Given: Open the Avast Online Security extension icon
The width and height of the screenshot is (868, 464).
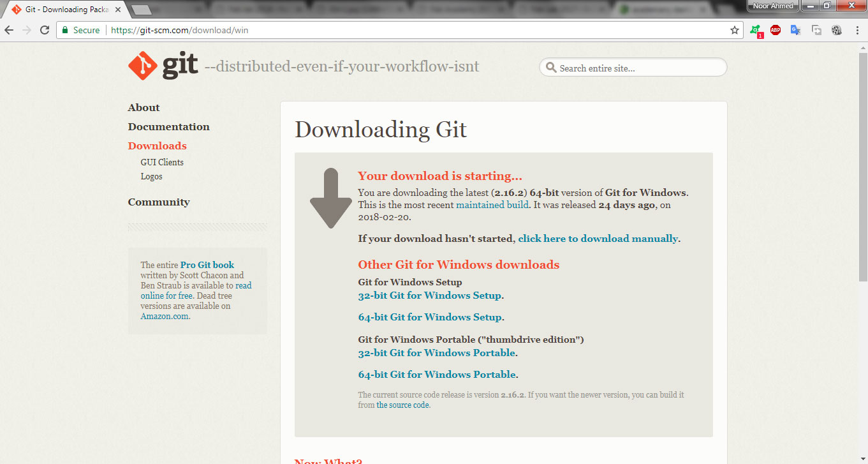Looking at the screenshot, I should pos(756,30).
